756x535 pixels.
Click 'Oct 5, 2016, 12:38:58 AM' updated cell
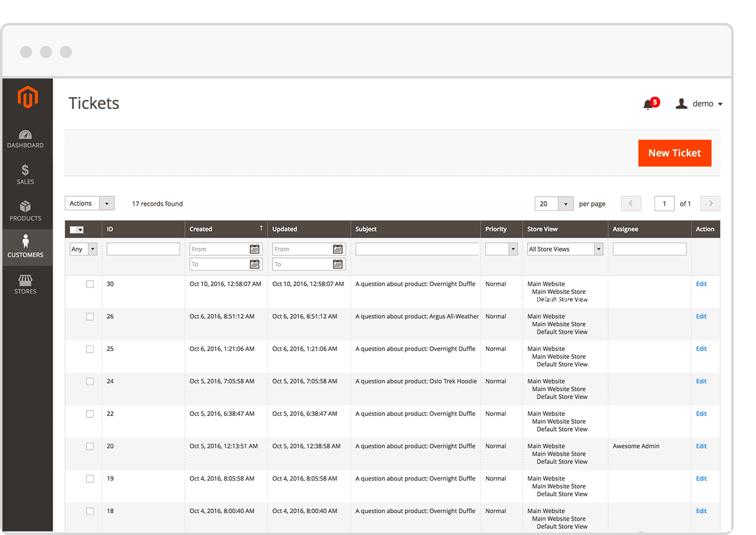306,446
